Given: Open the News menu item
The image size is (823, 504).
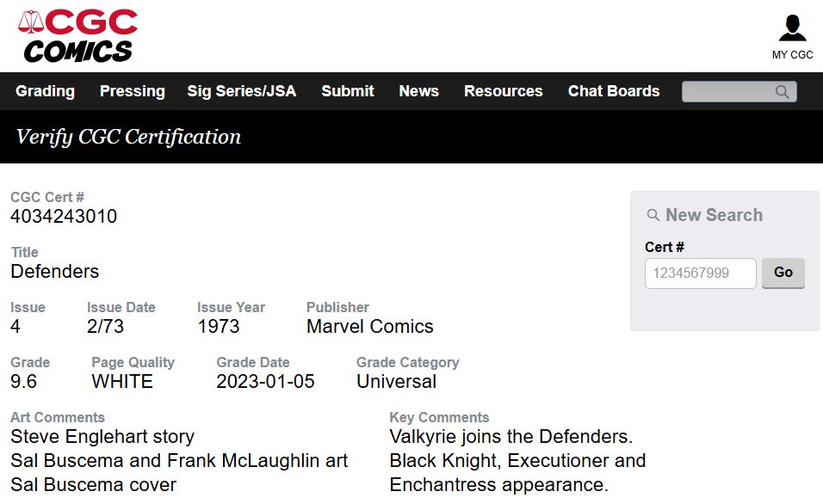Looking at the screenshot, I should tap(418, 91).
